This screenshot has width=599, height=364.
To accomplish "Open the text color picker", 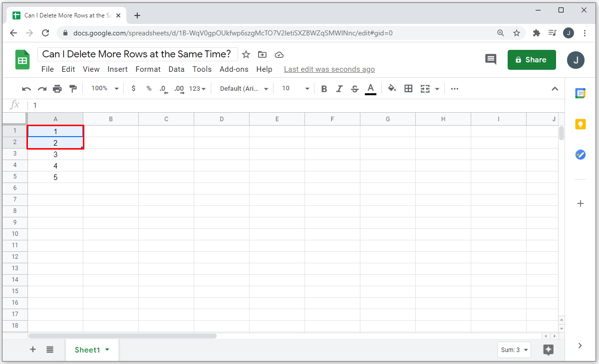I will click(370, 89).
